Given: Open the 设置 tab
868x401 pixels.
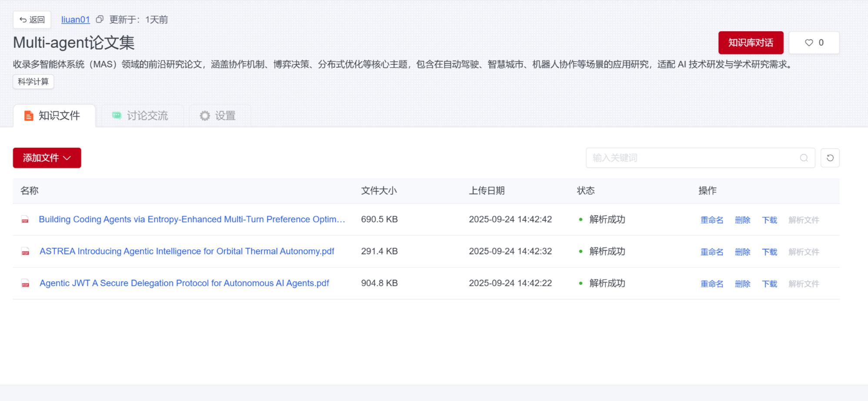Looking at the screenshot, I should point(218,116).
